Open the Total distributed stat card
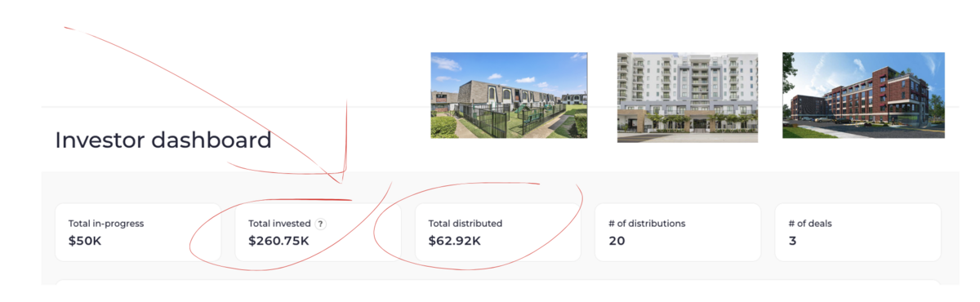Screen dimensions: 980x302 pyautogui.click(x=498, y=233)
